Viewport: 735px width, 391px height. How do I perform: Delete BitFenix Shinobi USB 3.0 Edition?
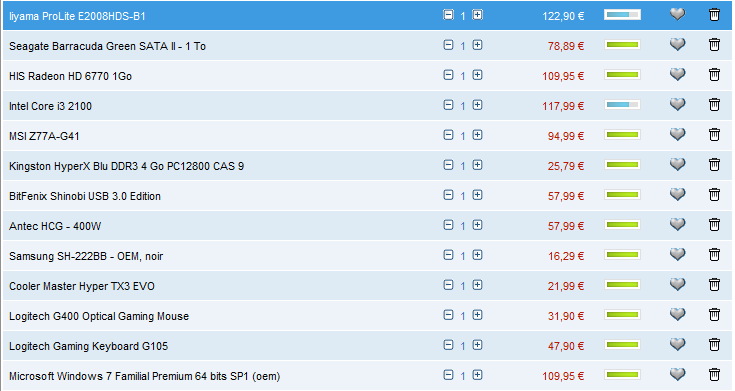pyautogui.click(x=714, y=195)
